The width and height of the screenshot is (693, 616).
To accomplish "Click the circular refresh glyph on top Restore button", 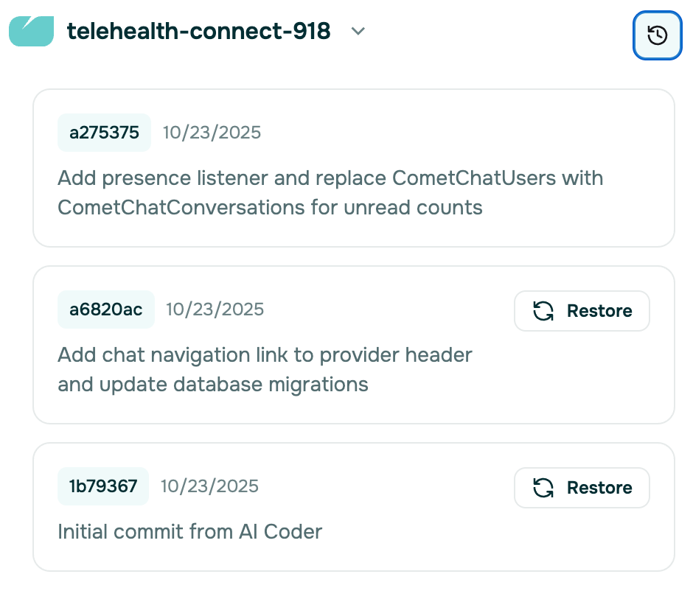I will tap(543, 310).
